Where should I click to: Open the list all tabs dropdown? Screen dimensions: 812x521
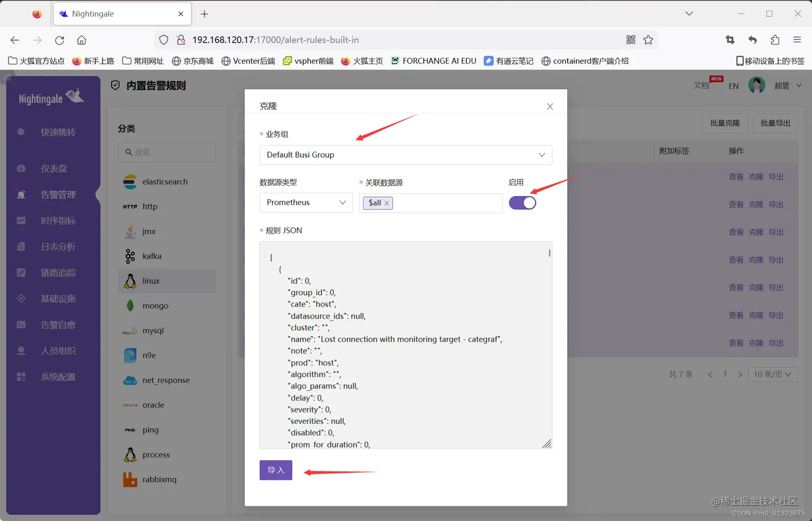689,13
